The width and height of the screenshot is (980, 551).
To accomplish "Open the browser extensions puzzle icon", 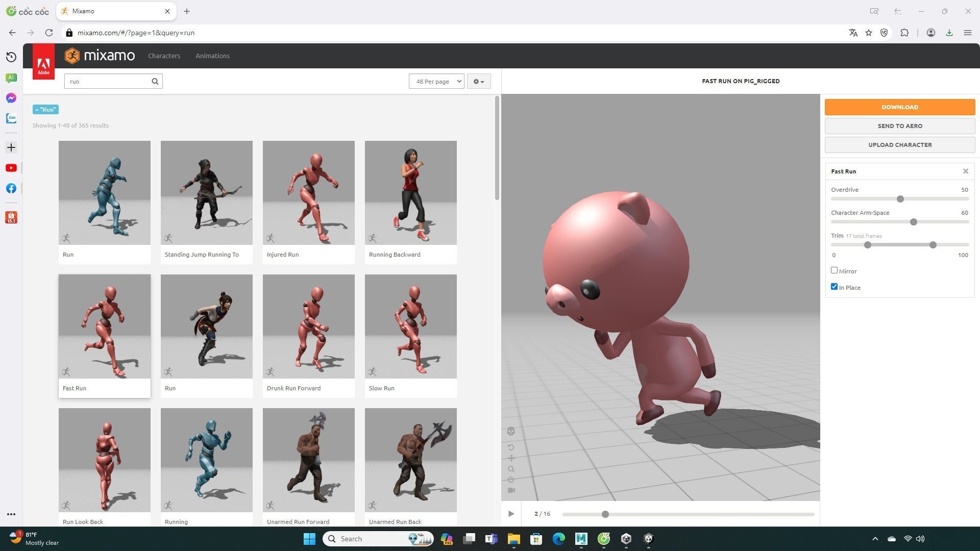I will (x=904, y=33).
